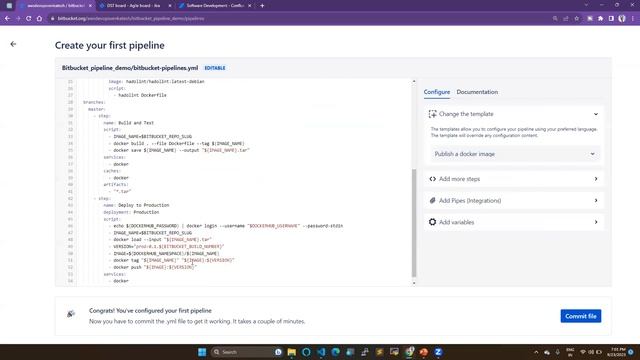The height and width of the screenshot is (360, 640).
Task: Click the Add Pipes paperclip icon
Action: (432, 200)
